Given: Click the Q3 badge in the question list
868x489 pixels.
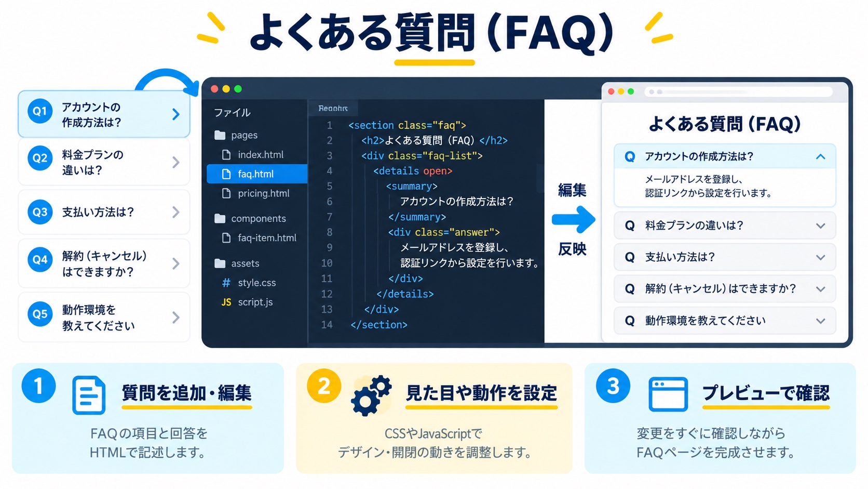Looking at the screenshot, I should (40, 212).
